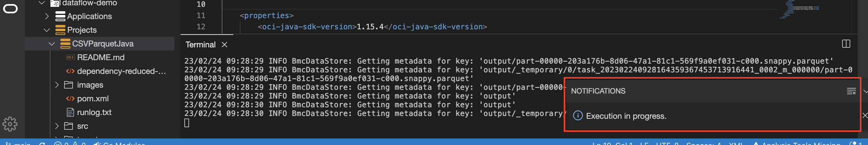Screen dimensions: 868x145
Task: Split the terminal panel layout
Action: [x=846, y=44]
